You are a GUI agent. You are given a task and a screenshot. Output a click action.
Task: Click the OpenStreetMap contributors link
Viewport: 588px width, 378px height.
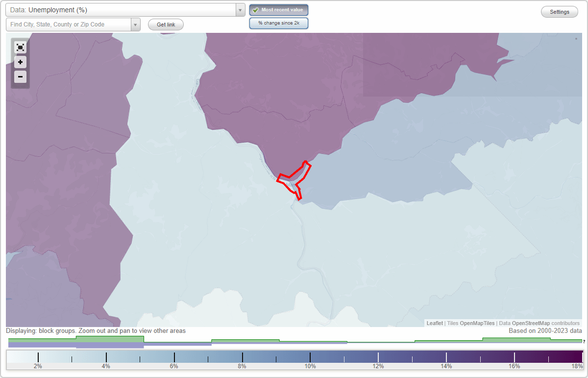(x=532, y=323)
